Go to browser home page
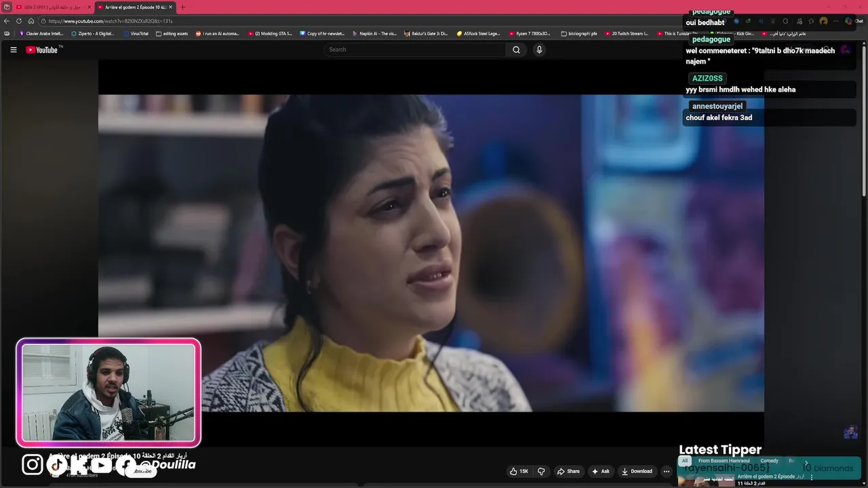This screenshot has height=488, width=868. click(31, 21)
